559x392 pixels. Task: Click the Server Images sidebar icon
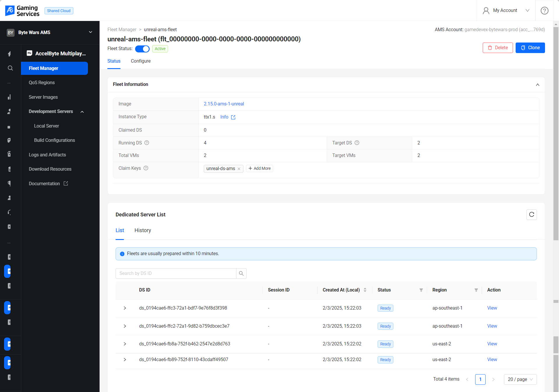tap(43, 97)
